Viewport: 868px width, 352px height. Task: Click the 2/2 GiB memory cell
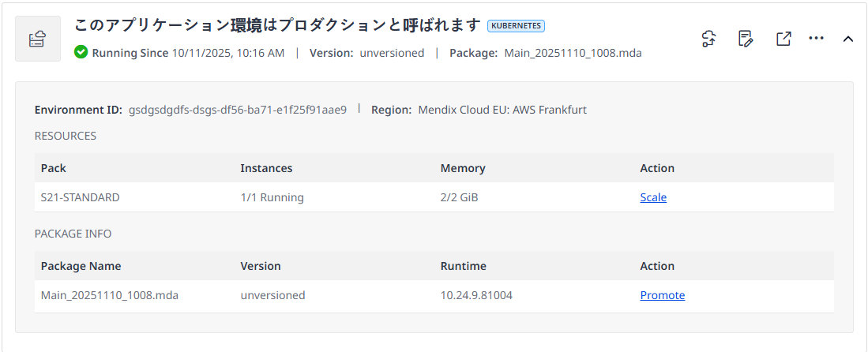coord(459,197)
